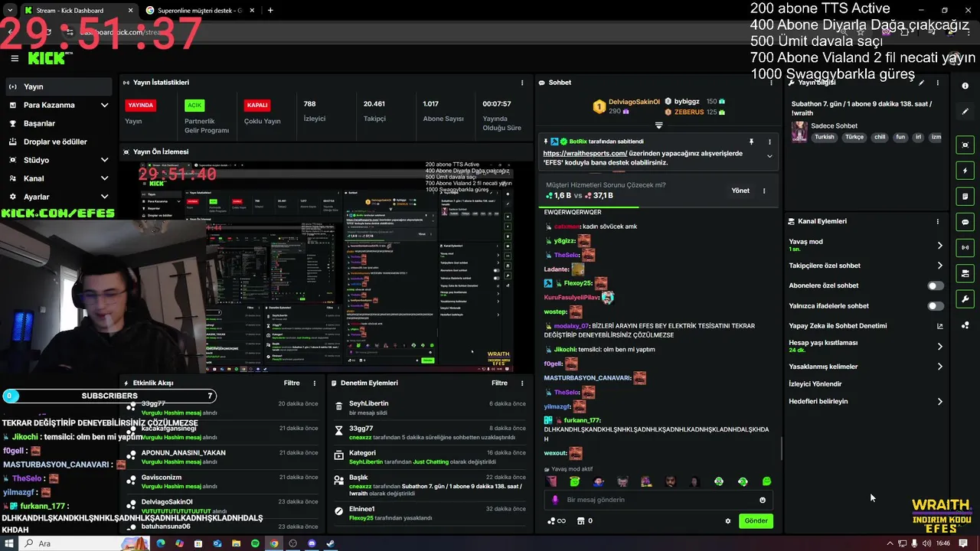Viewport: 980px width, 551px height.
Task: Toggle the channel actions panel icon in right sidebar
Action: pyautogui.click(x=965, y=273)
